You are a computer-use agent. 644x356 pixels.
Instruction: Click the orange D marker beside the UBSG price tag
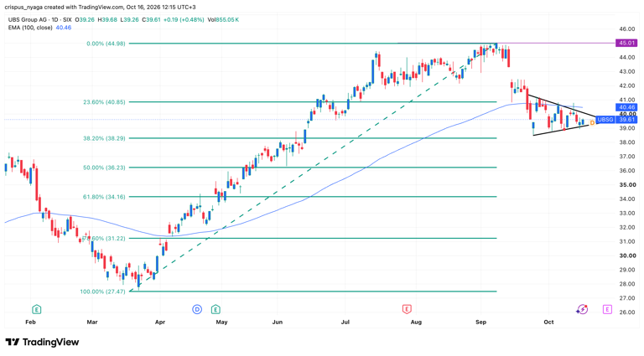click(592, 122)
